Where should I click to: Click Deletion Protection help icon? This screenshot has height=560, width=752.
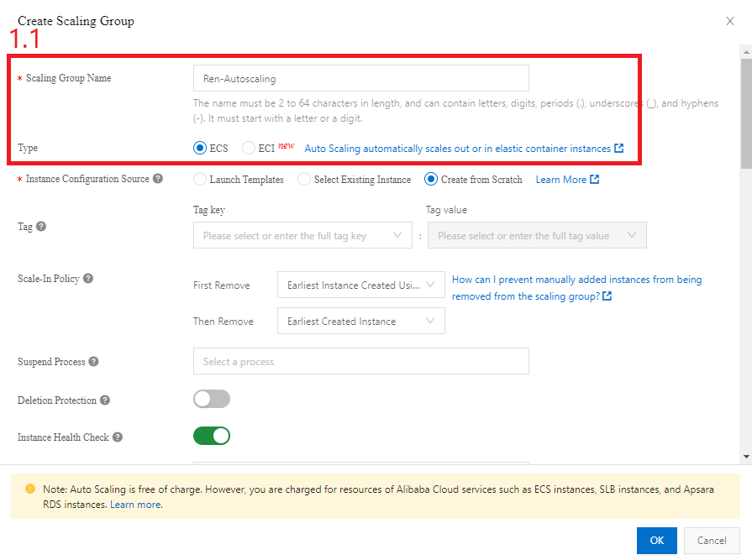(x=105, y=400)
